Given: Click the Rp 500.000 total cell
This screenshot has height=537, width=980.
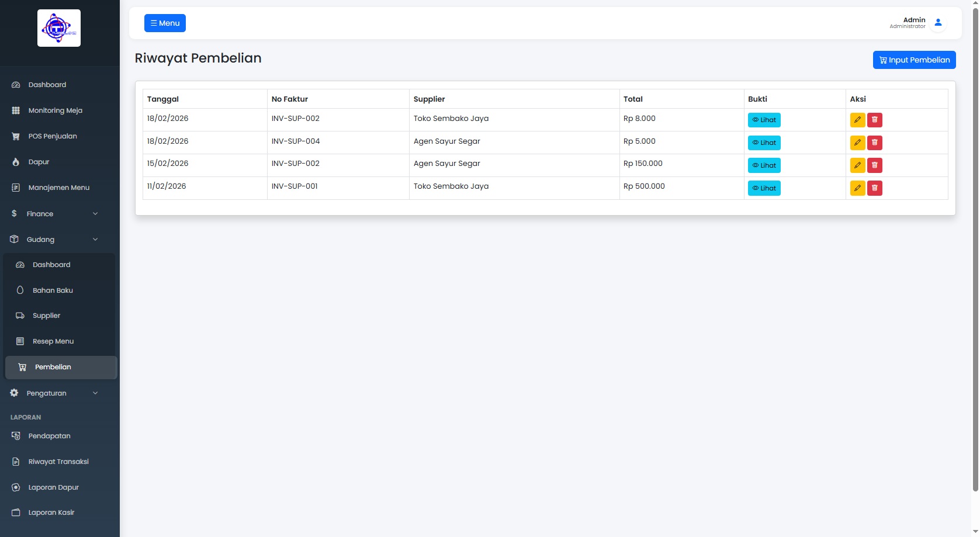Looking at the screenshot, I should point(681,188).
